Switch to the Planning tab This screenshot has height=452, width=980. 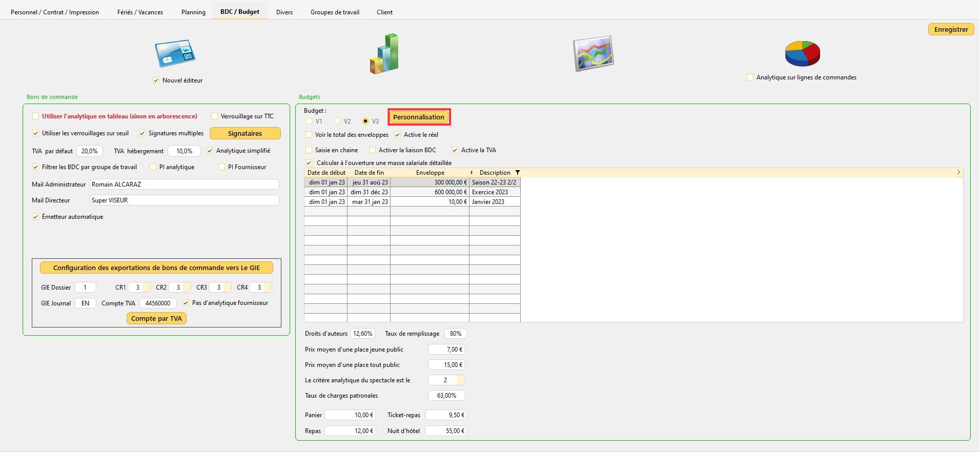coord(193,12)
